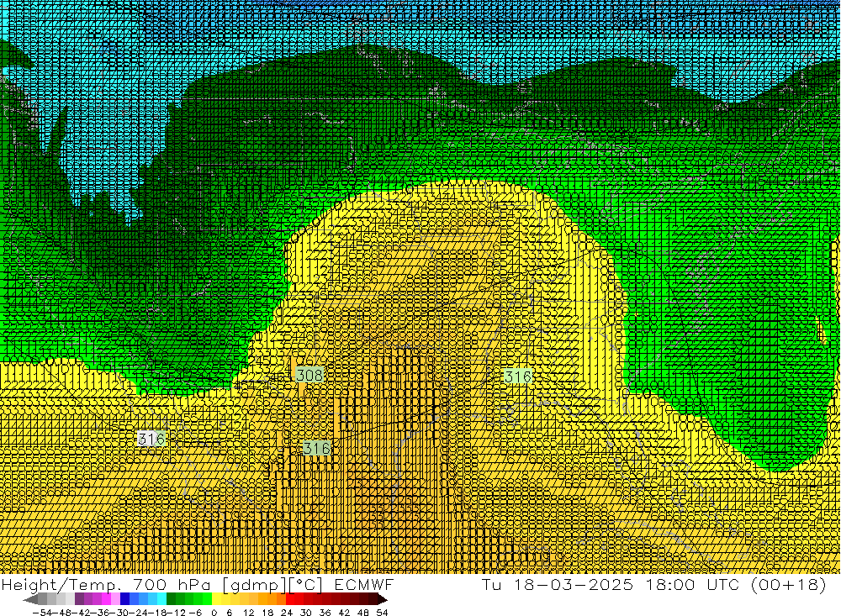Pick the light pink legend swatch

tap(115, 600)
